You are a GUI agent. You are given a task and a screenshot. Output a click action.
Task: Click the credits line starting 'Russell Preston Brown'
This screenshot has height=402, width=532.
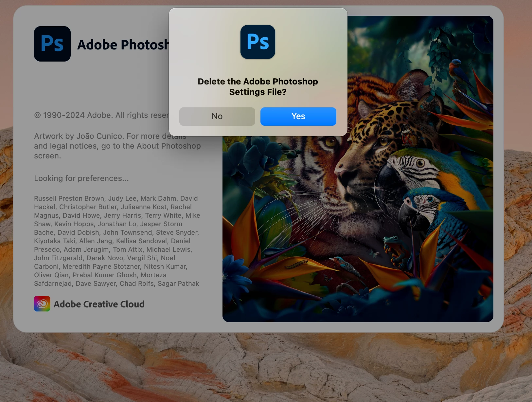116,198
